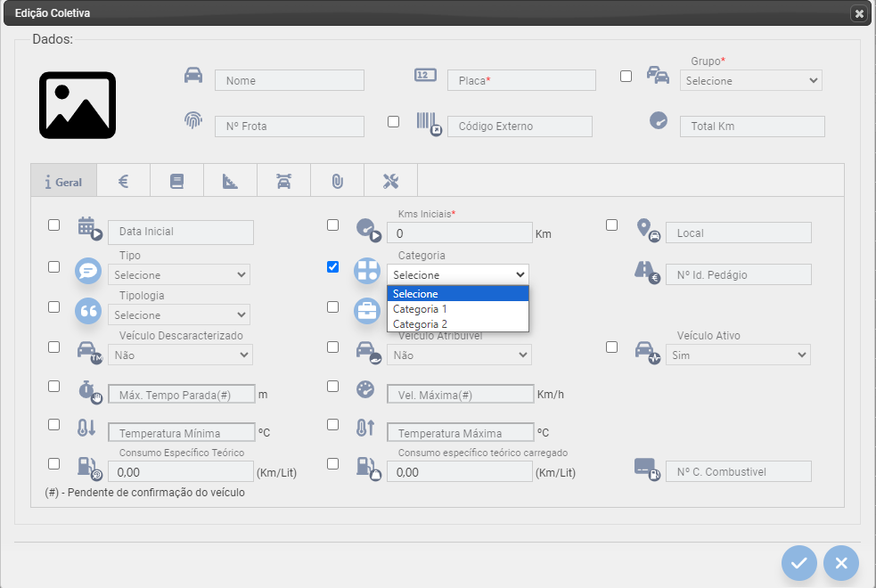
Task: Click the grid icon beside Categoria
Action: (x=367, y=271)
